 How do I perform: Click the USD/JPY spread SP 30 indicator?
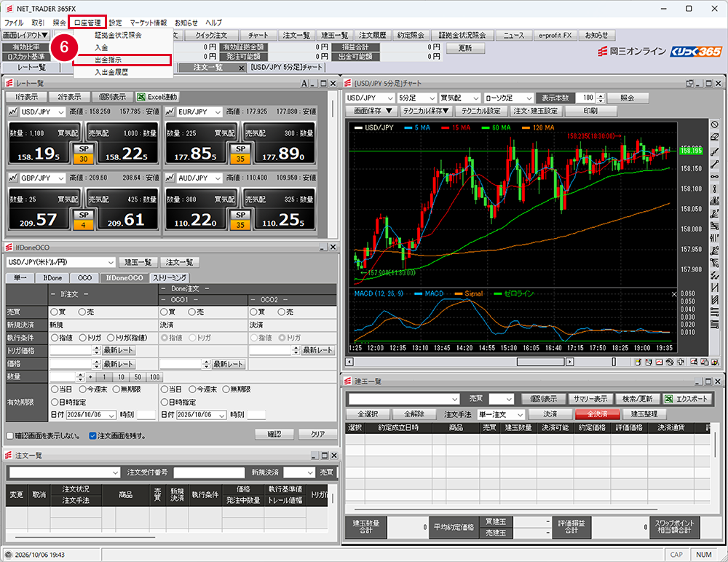84,154
